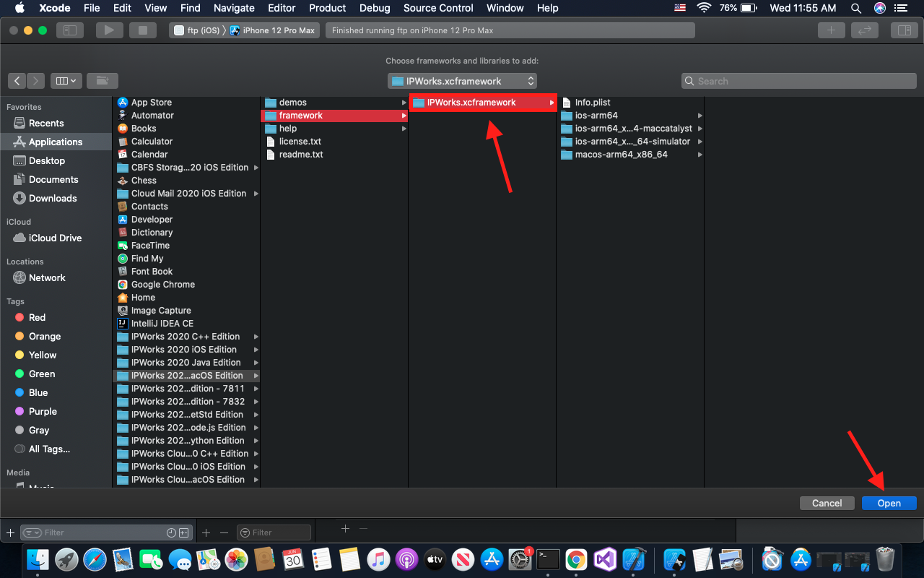
Task: Expand the macos-arm64_x86_64 folder arrow
Action: [699, 155]
